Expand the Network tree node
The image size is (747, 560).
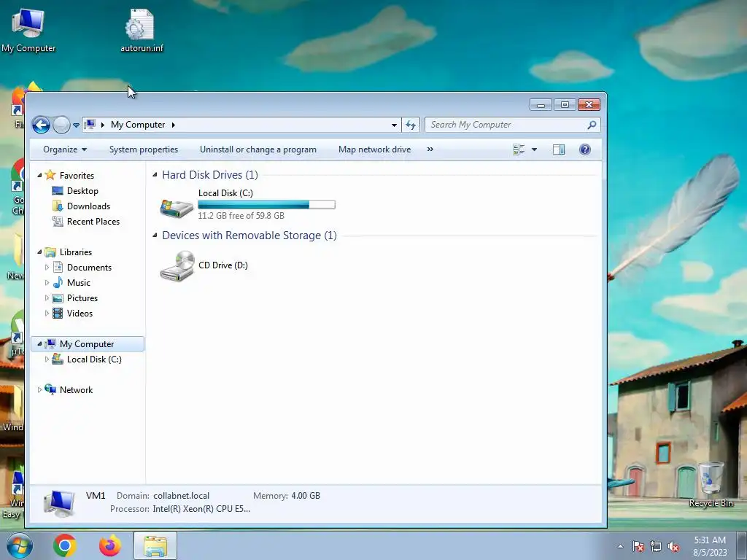39,389
